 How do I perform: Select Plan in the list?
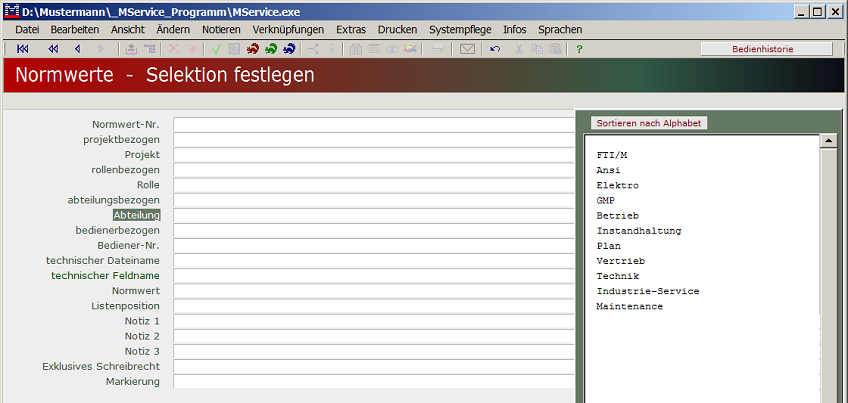(608, 246)
